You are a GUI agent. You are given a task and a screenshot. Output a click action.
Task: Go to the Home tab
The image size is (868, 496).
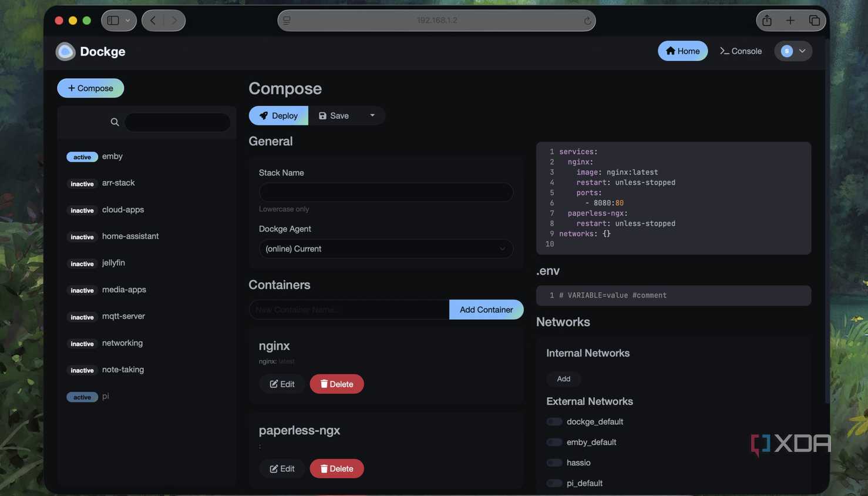682,51
